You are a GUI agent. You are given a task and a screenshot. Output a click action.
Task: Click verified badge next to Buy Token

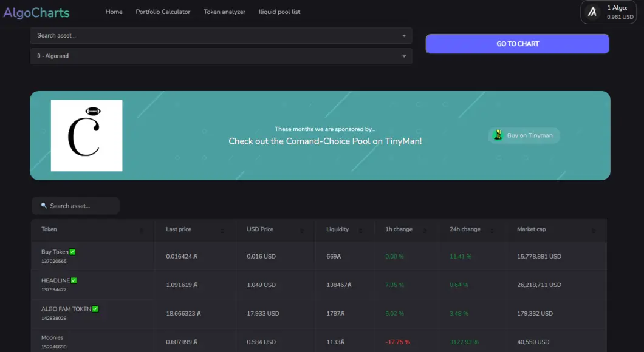tap(73, 252)
